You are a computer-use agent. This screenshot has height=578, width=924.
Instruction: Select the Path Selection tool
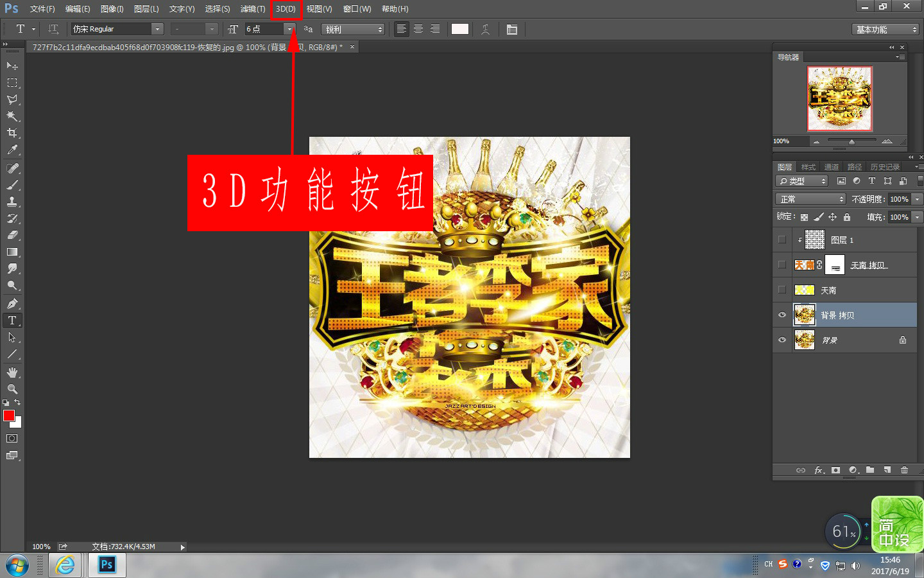tap(12, 337)
